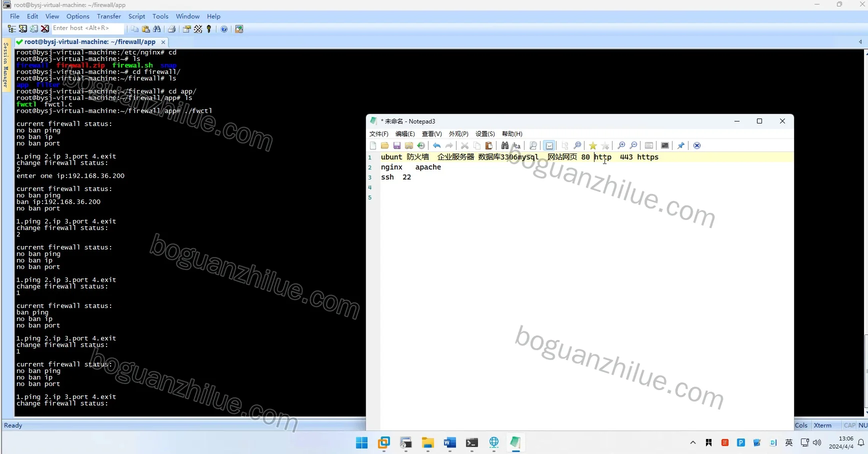Open the Script menu in SecureCRT
The width and height of the screenshot is (868, 454).
[136, 16]
